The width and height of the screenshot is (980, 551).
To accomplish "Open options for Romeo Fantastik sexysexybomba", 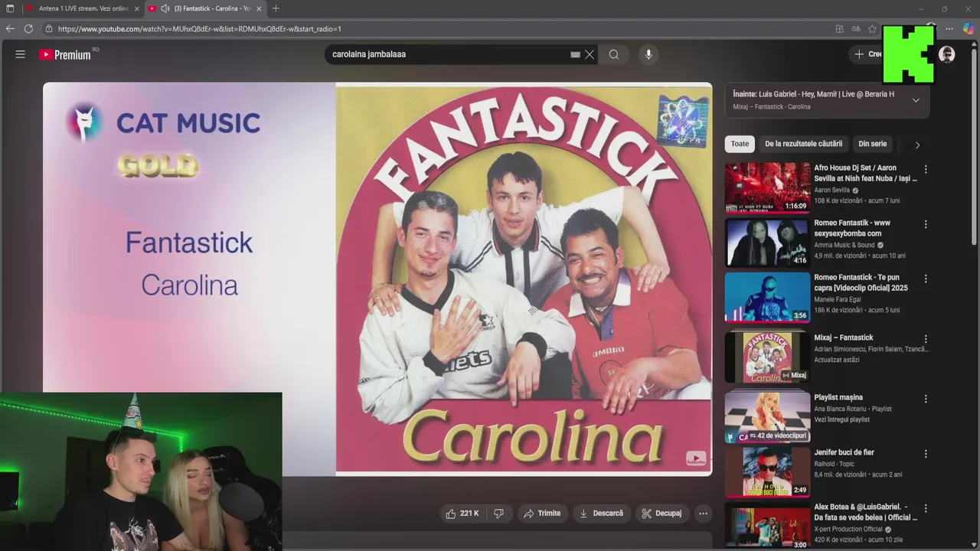I will pos(925,224).
